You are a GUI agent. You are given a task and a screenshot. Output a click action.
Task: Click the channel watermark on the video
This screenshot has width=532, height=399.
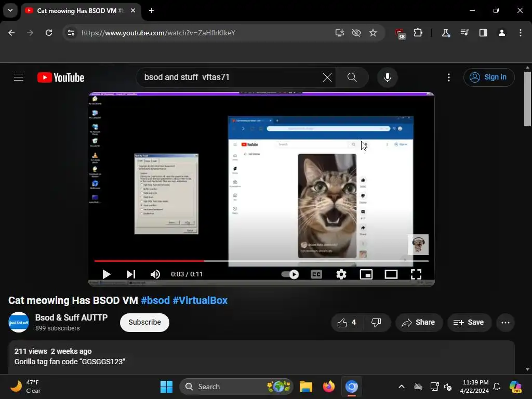tap(418, 245)
